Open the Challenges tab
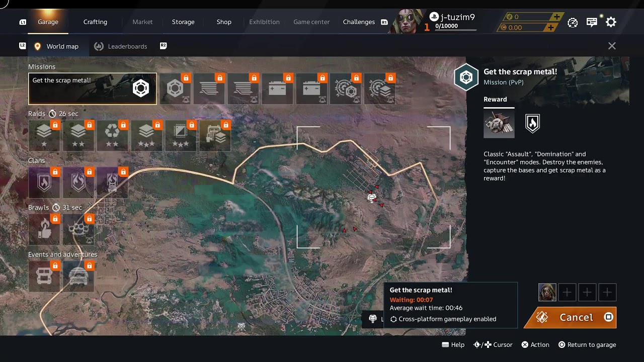This screenshot has height=362, width=644. [x=359, y=22]
